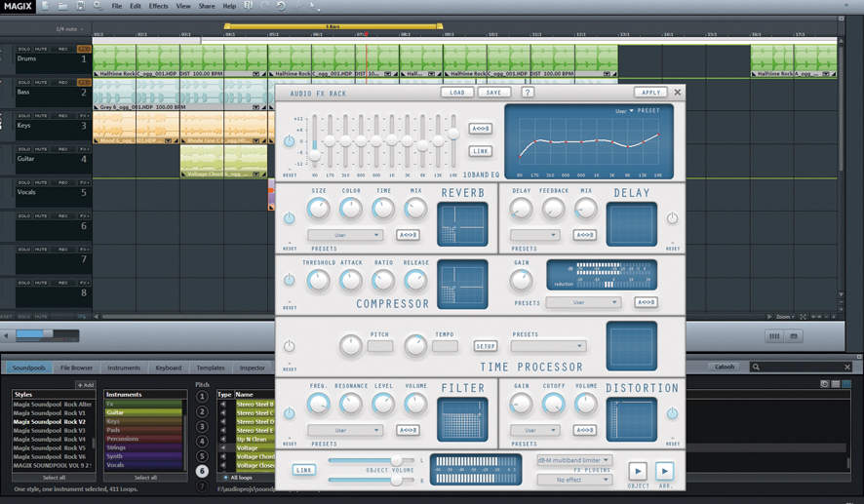Preview the Voltage loop speaker icon
The width and height of the screenshot is (864, 504).
[x=223, y=447]
